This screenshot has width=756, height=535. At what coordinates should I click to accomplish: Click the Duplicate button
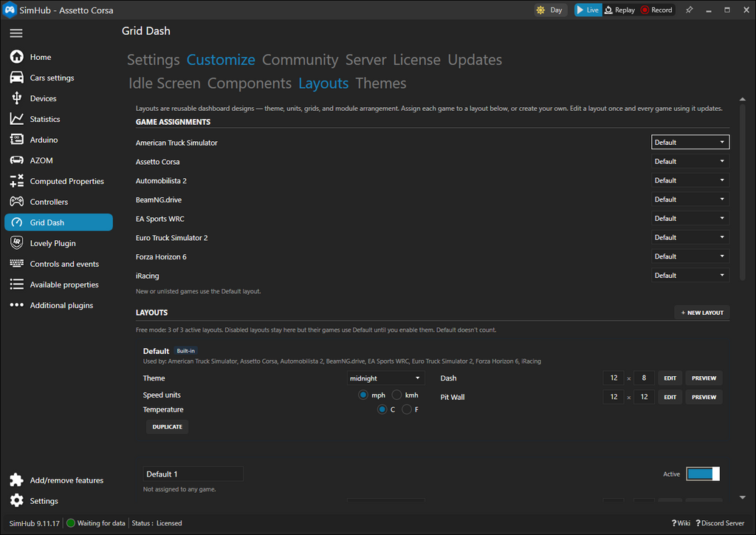coord(168,426)
